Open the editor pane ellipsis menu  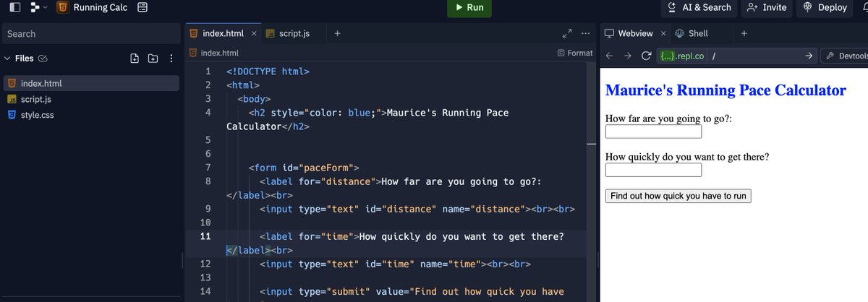[585, 33]
